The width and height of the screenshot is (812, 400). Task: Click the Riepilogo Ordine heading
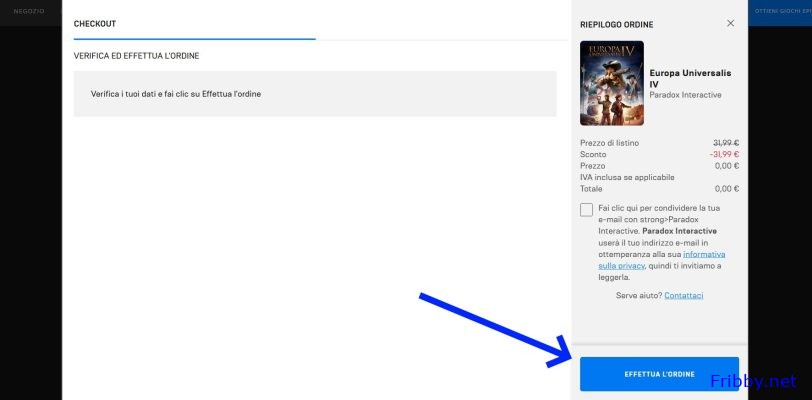point(616,23)
